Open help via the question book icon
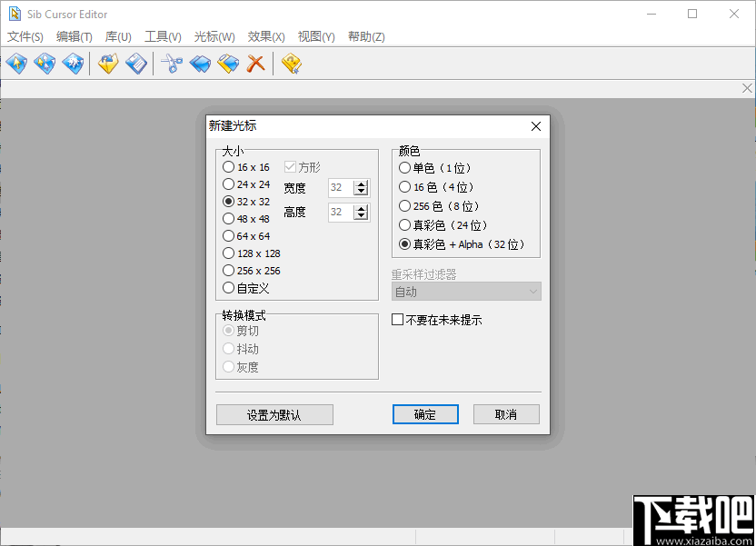This screenshot has height=546, width=756. pos(291,64)
